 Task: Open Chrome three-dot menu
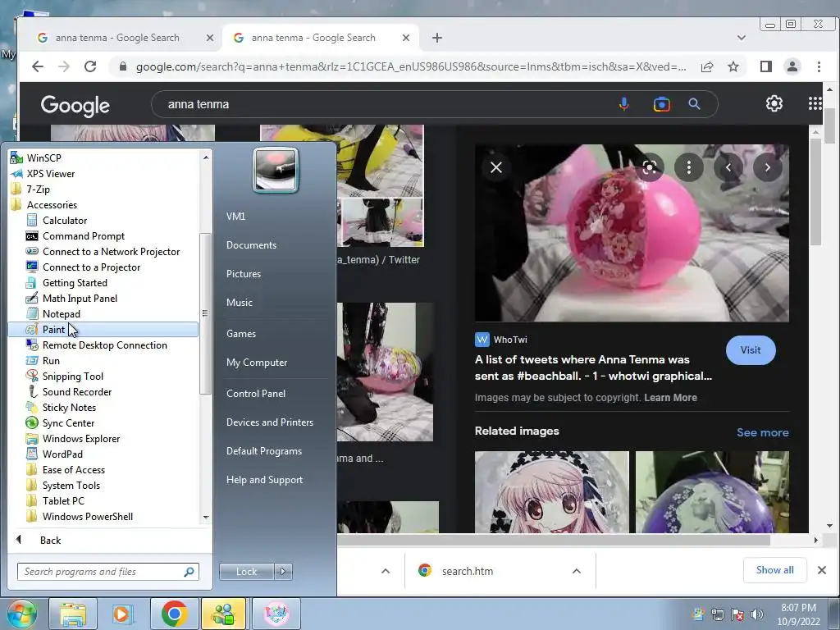pos(819,66)
